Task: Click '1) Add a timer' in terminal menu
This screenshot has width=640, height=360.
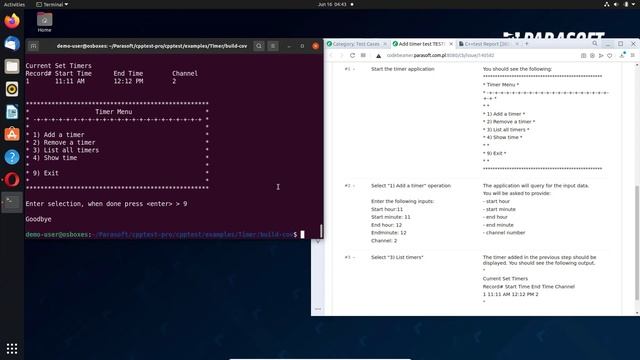Action: click(x=58, y=135)
